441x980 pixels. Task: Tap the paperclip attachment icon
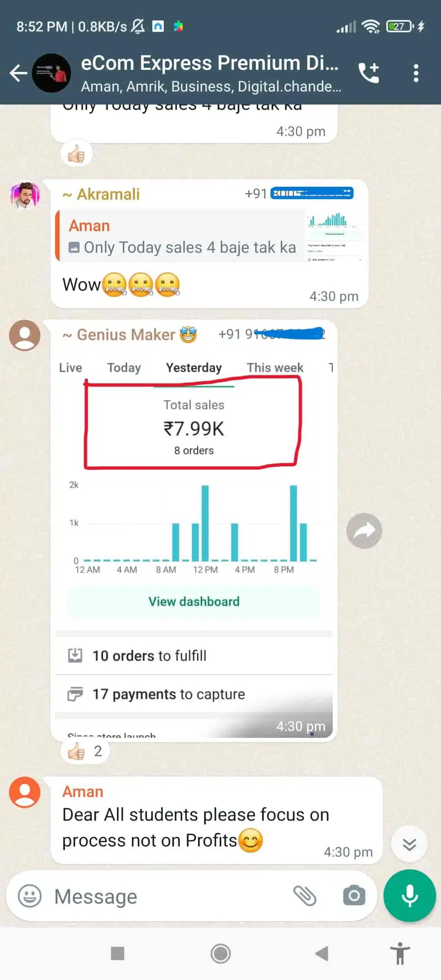click(305, 896)
